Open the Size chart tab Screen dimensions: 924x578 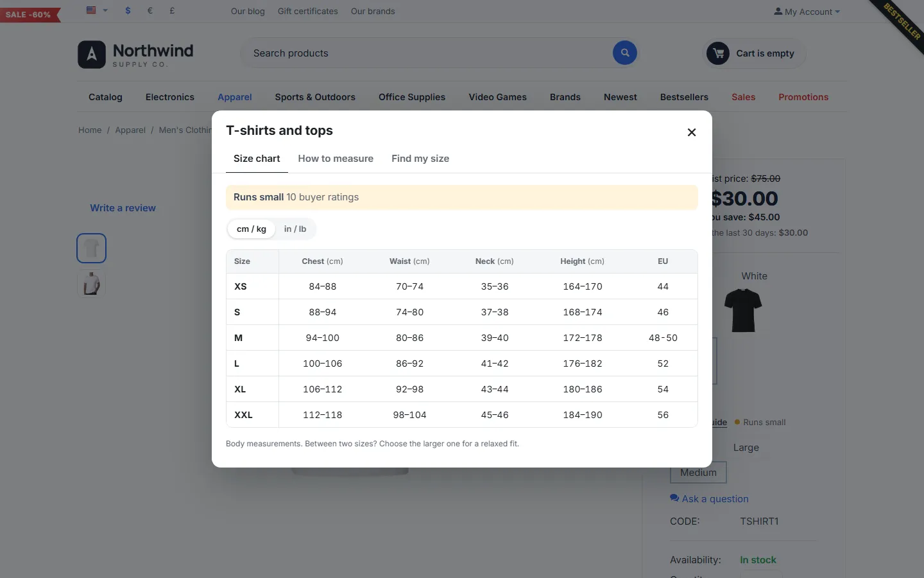pos(257,159)
